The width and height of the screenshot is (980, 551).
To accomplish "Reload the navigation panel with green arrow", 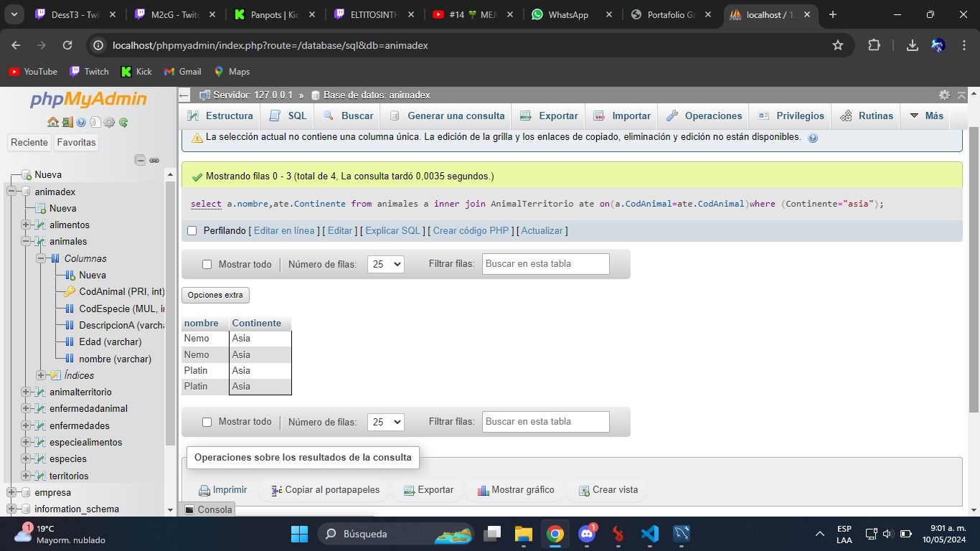I will [x=123, y=123].
